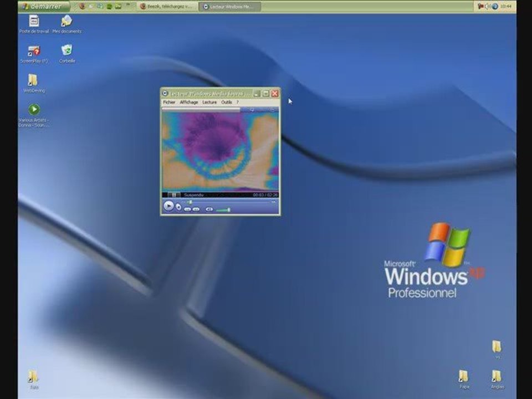Open the Outils menu
The image size is (532, 399).
pyautogui.click(x=226, y=102)
